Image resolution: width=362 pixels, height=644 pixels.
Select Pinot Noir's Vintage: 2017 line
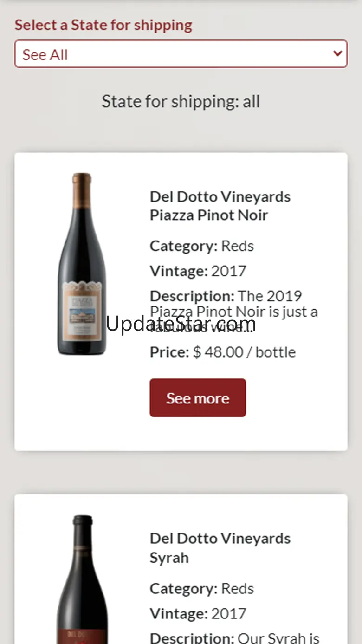pos(198,271)
